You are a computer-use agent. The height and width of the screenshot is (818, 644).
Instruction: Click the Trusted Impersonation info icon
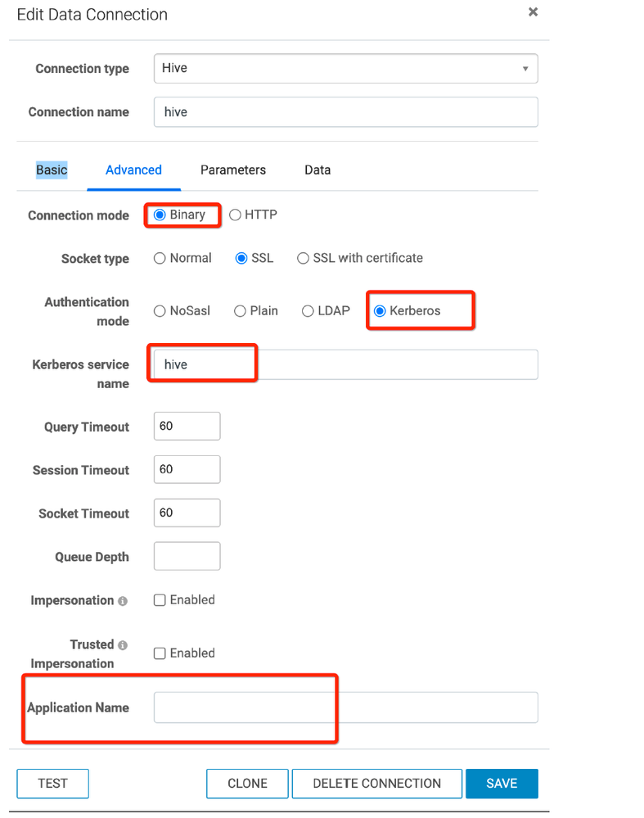tap(123, 645)
